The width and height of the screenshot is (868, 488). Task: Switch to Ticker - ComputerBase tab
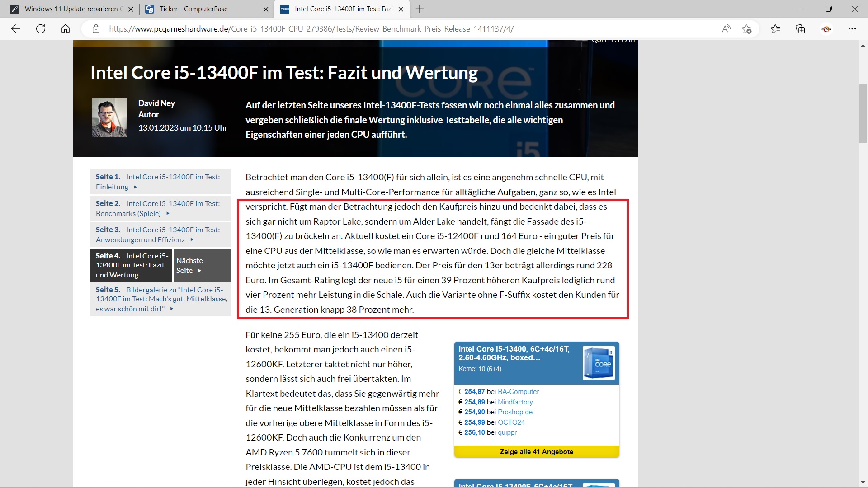(199, 9)
